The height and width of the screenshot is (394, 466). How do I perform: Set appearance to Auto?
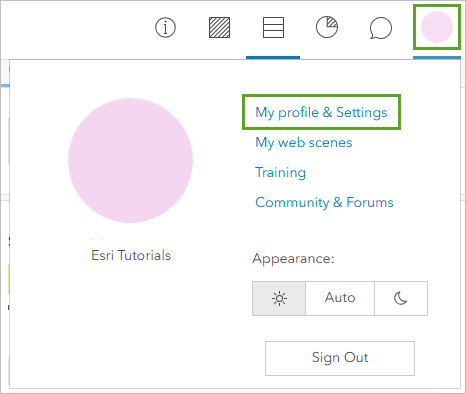[340, 298]
